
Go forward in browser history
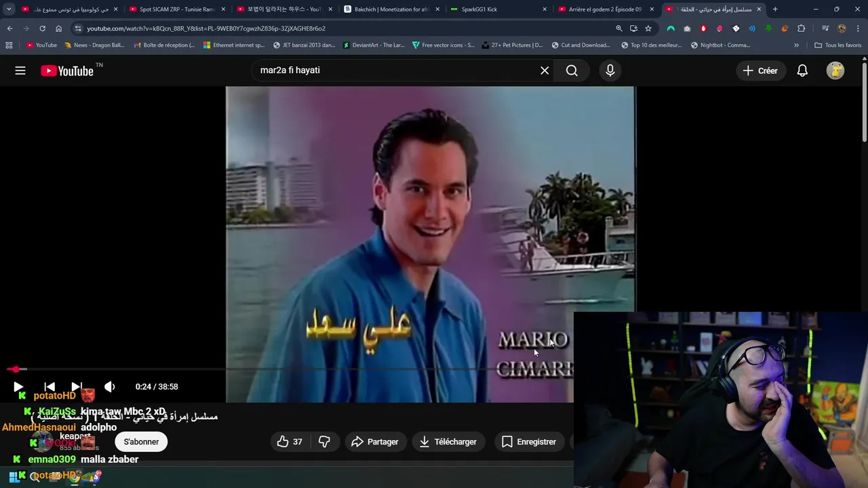(26, 28)
